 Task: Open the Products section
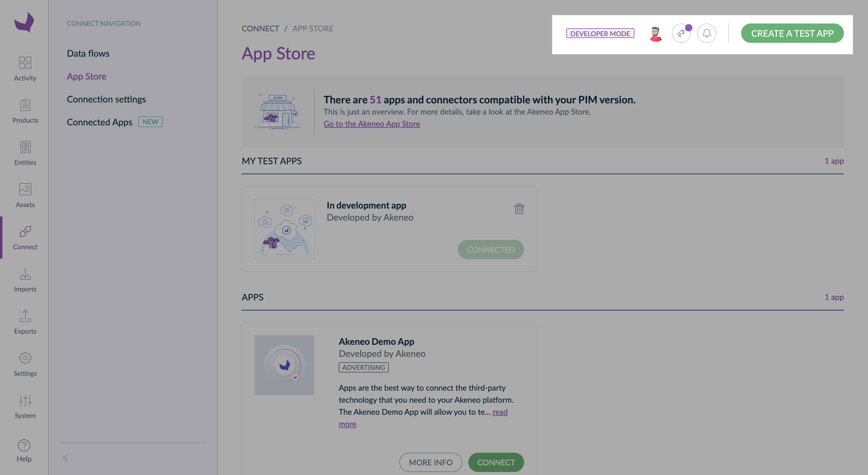point(25,111)
